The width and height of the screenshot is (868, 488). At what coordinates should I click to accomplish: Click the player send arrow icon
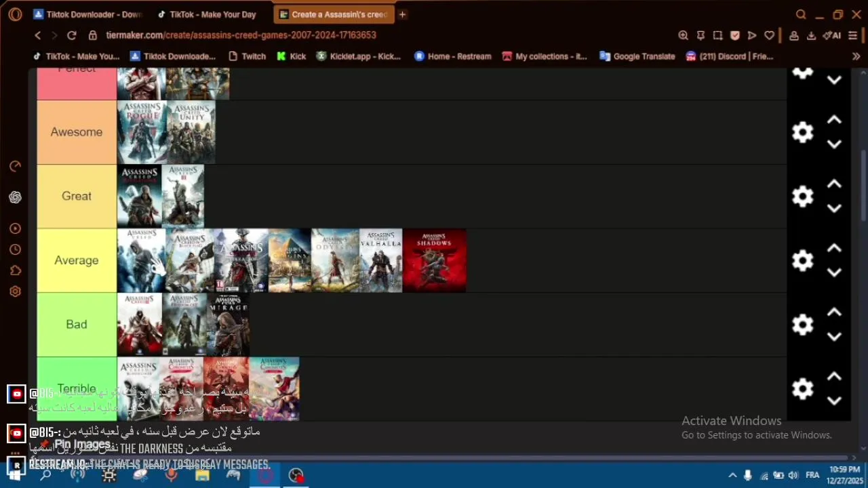point(752,35)
